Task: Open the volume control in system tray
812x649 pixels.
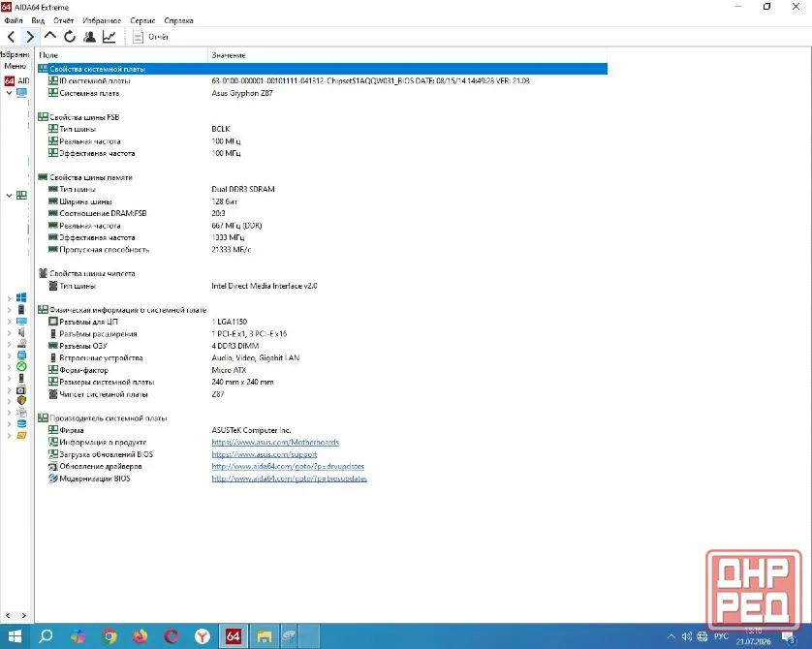Action: pyautogui.click(x=687, y=636)
